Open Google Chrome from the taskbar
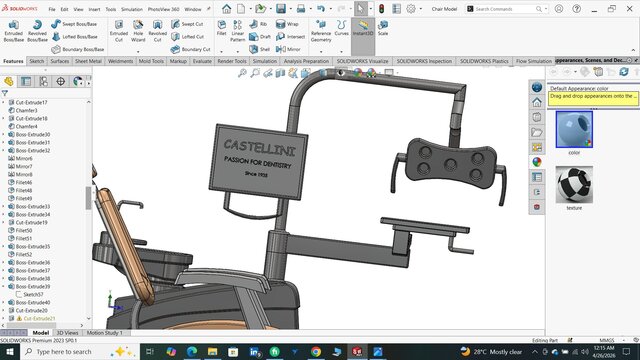 tap(316, 351)
